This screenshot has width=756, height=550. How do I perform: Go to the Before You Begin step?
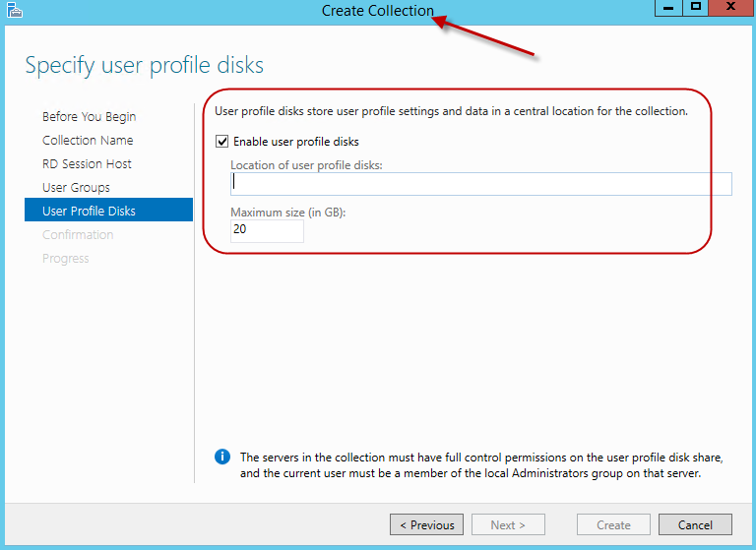[x=89, y=117]
